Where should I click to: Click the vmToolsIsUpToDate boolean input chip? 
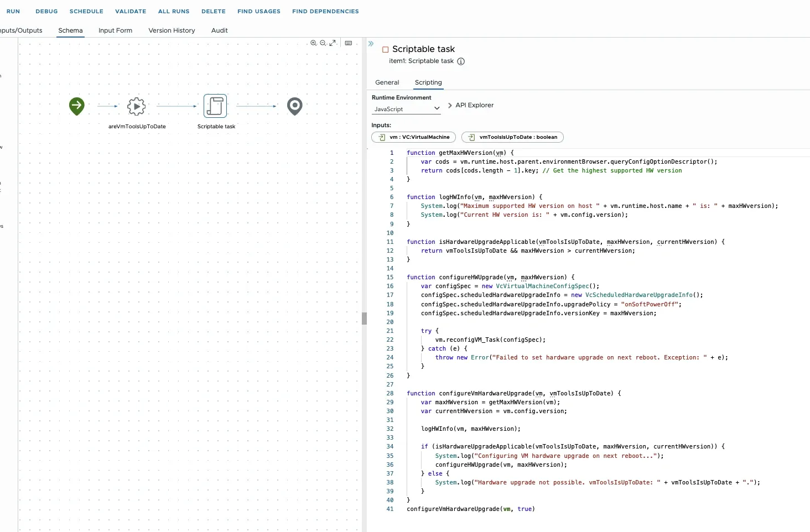(x=512, y=137)
